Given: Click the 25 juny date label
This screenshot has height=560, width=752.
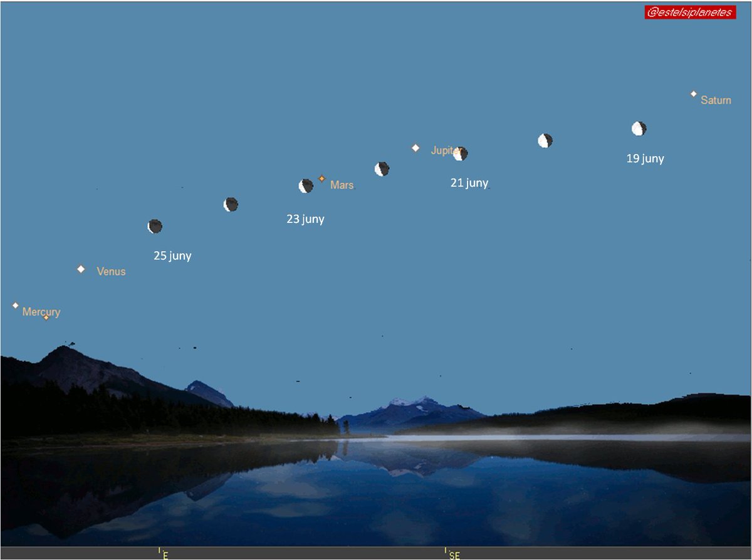Looking at the screenshot, I should coord(172,256).
